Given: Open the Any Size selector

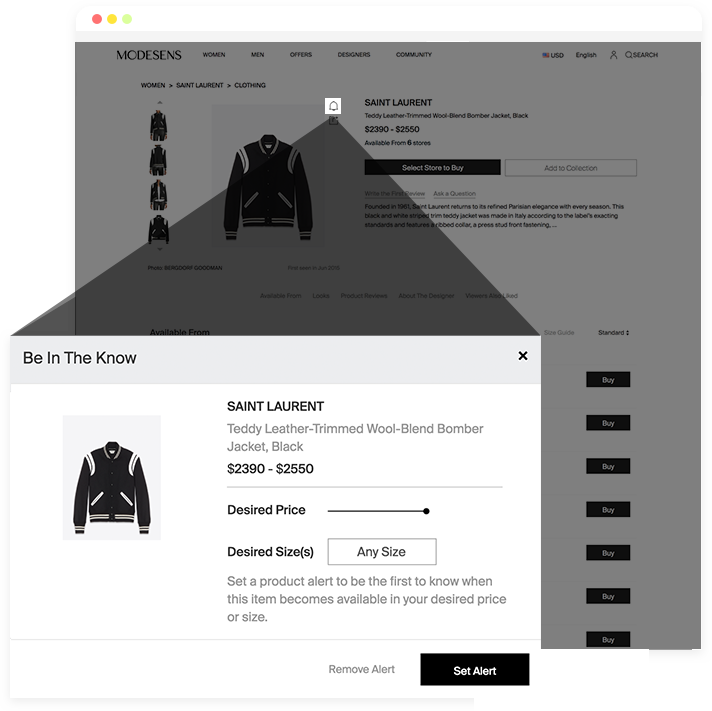Looking at the screenshot, I should click(x=382, y=552).
